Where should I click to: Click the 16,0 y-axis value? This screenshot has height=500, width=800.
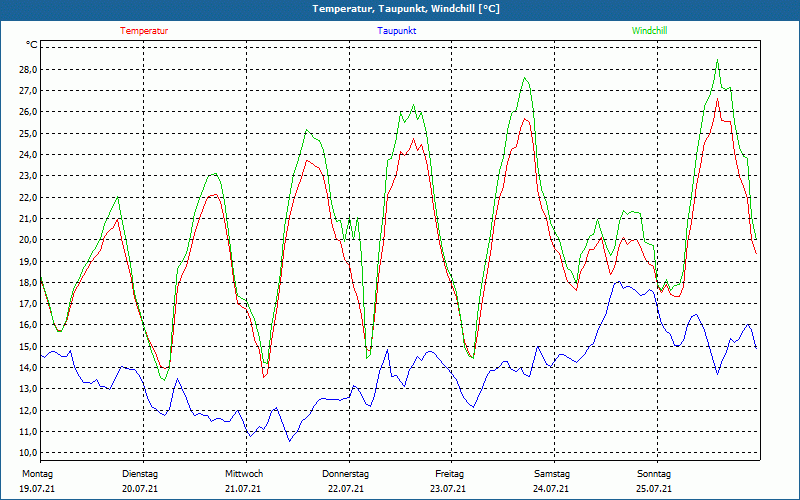coord(28,325)
